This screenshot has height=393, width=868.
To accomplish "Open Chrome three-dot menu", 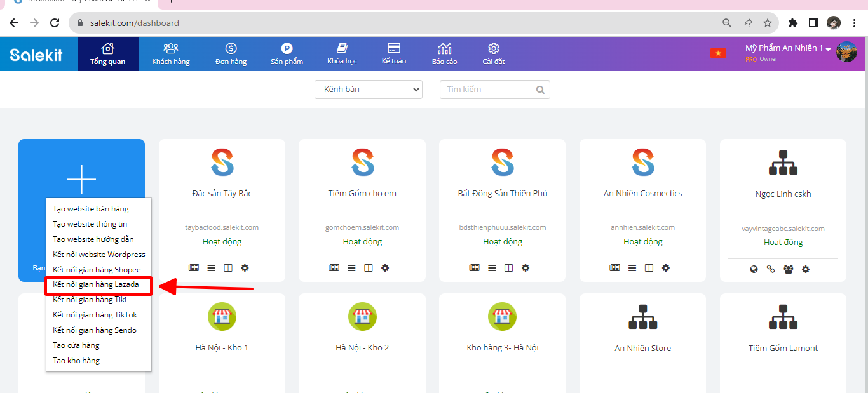I will (855, 23).
